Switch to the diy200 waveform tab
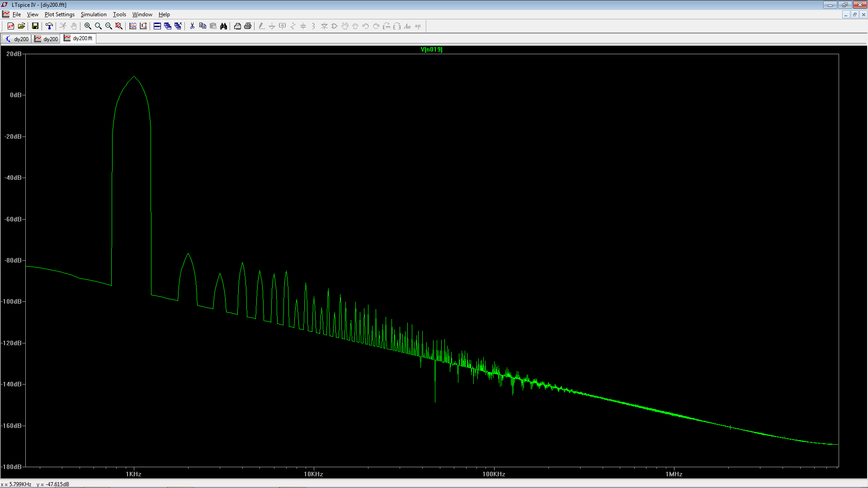This screenshot has height=488, width=868. pyautogui.click(x=46, y=39)
